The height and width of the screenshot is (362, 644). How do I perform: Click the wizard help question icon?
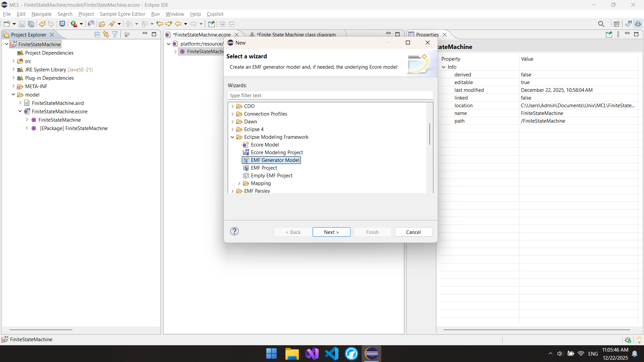[234, 231]
